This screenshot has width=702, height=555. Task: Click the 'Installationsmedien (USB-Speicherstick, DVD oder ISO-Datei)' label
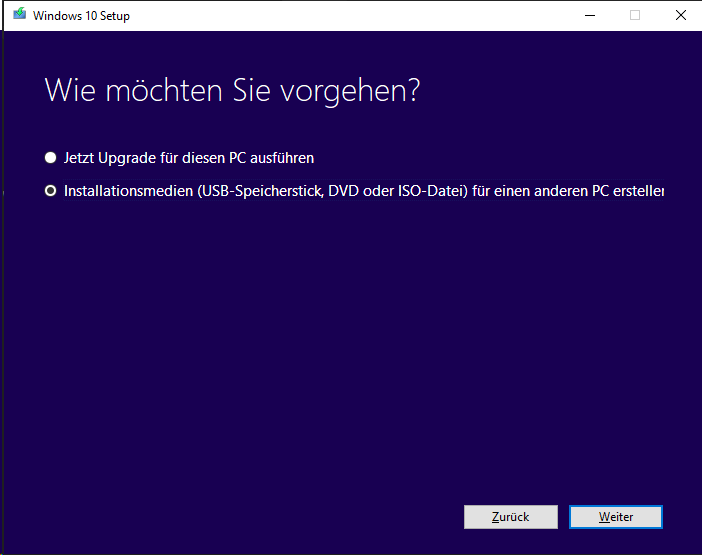click(364, 191)
